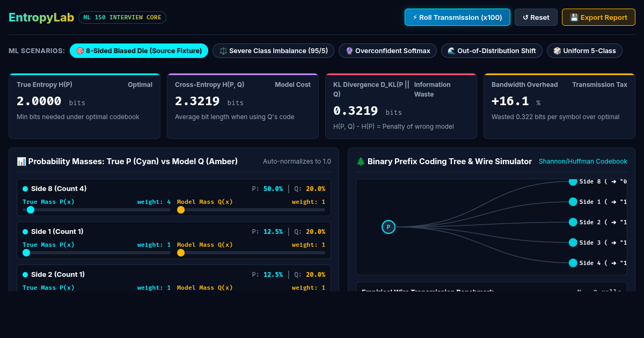Screen dimensions: 644x338
Task: Click the Side 1 (Count 1) label
Action: [x=57, y=231]
